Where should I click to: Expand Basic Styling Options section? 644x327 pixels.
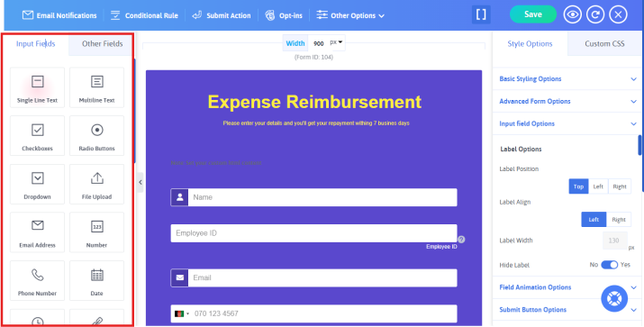click(x=567, y=79)
